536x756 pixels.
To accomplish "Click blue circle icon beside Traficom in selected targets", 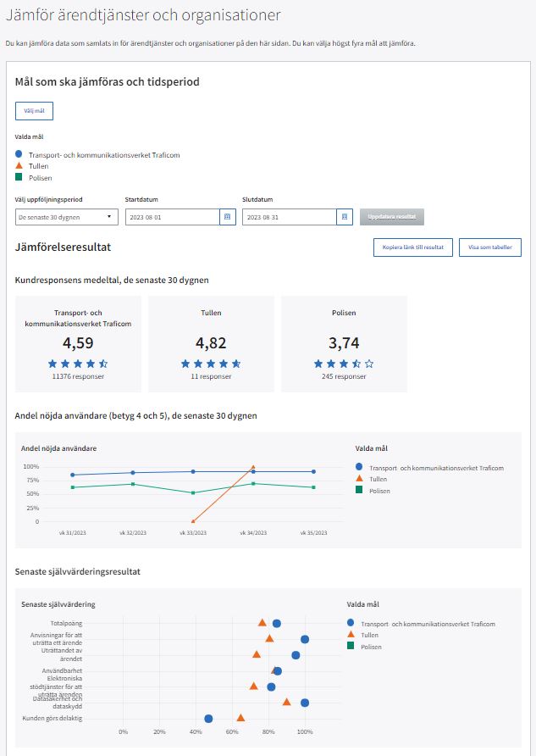I will click(x=19, y=154).
